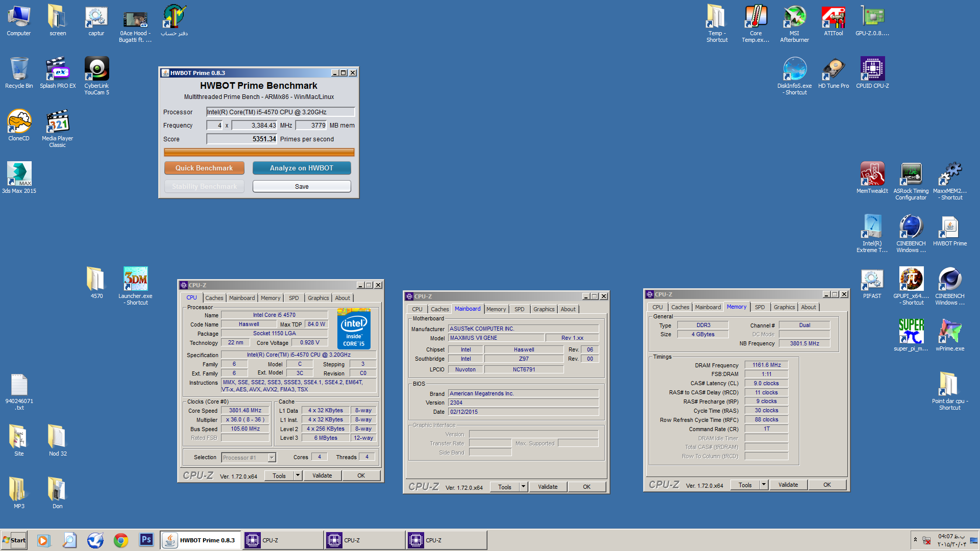Click Tools button in middle CPU-Z window
Screen dimensions: 980x551
505,487
